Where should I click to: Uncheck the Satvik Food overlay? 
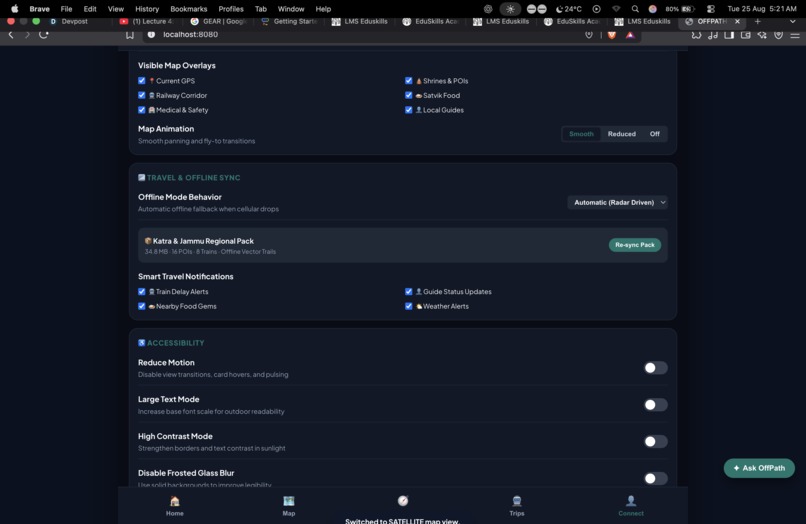click(x=409, y=95)
